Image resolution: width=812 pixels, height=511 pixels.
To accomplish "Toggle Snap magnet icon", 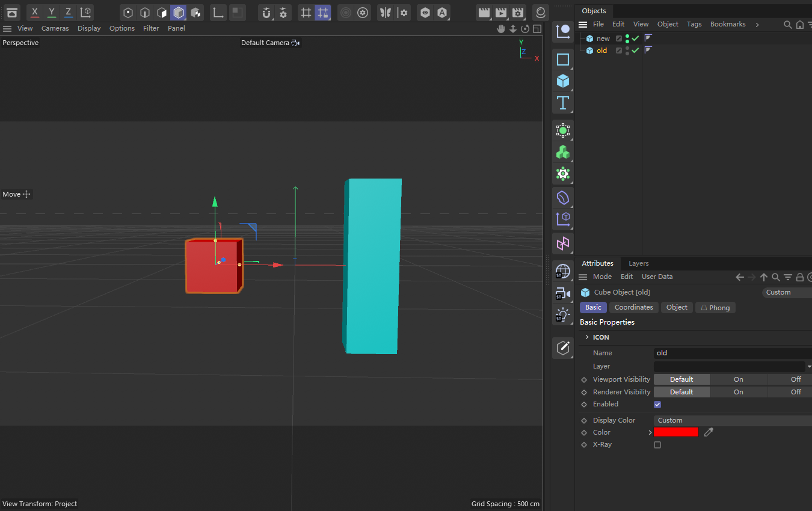I will (x=266, y=13).
